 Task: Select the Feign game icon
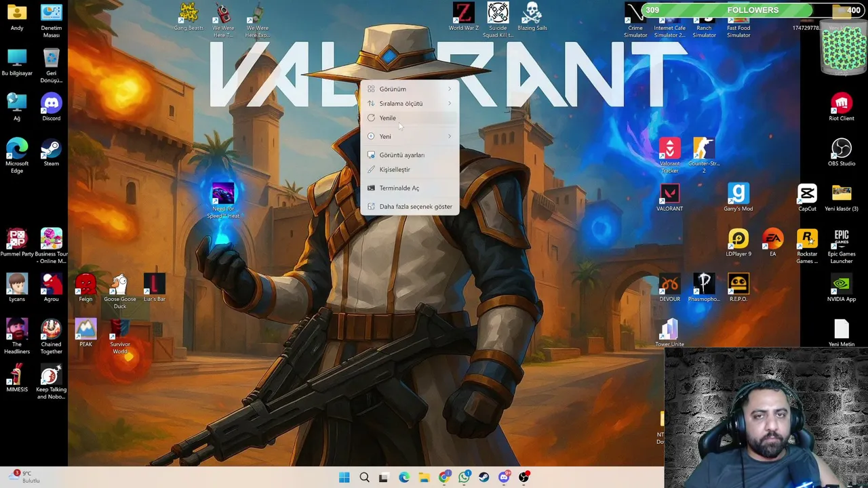click(85, 289)
